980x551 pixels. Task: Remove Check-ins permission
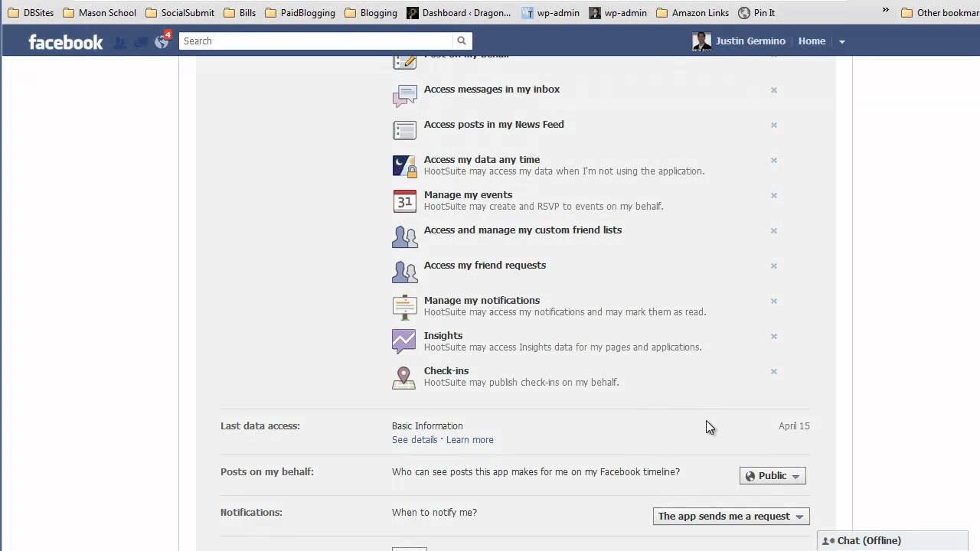click(x=774, y=372)
